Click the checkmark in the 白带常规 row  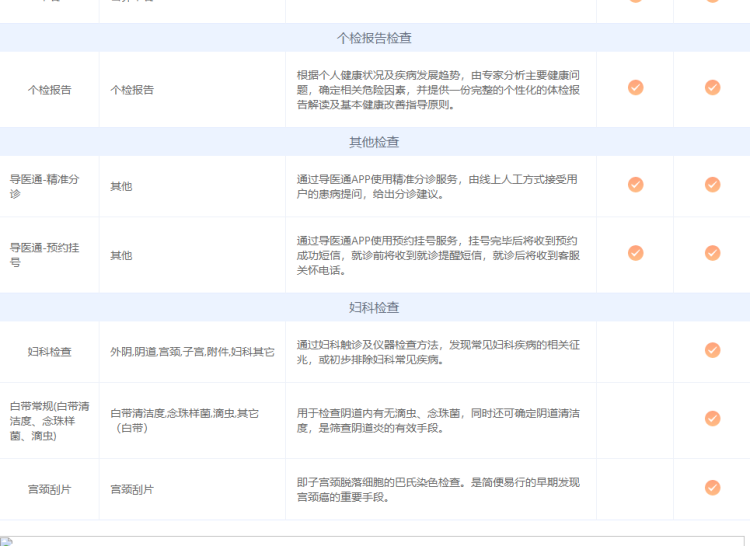click(712, 419)
